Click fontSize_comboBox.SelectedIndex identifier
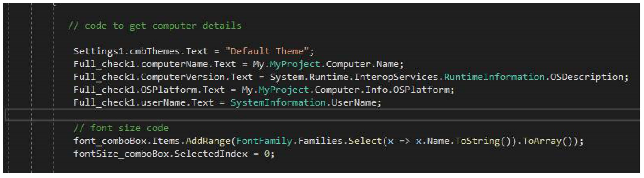 [x=160, y=154]
